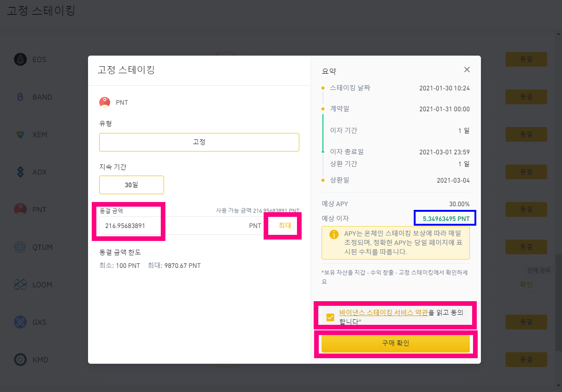The image size is (562, 392).
Task: Close the staking dialog with X
Action: (x=467, y=70)
